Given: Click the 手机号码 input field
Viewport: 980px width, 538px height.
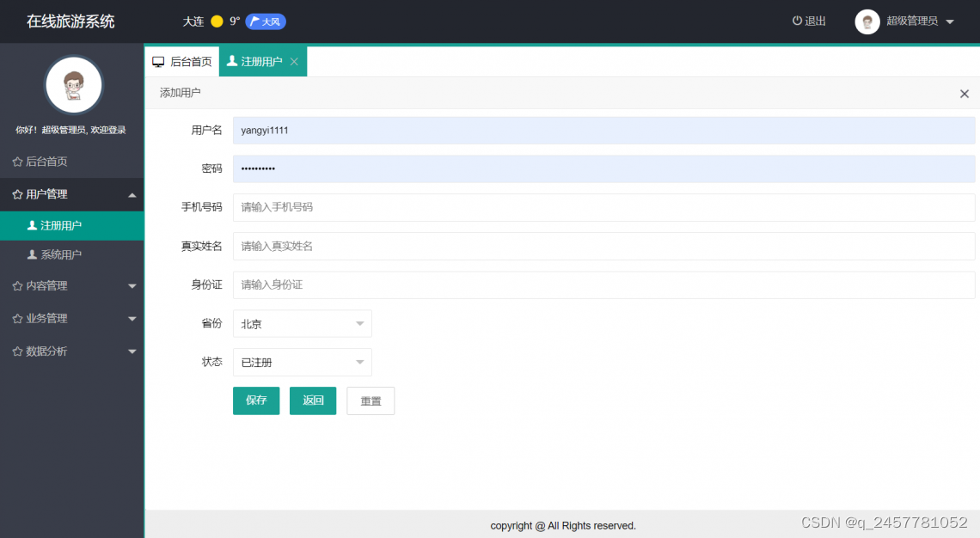Looking at the screenshot, I should pyautogui.click(x=603, y=207).
